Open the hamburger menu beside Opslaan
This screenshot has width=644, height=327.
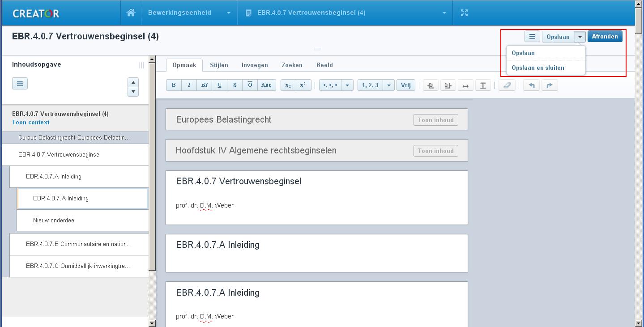coord(532,37)
